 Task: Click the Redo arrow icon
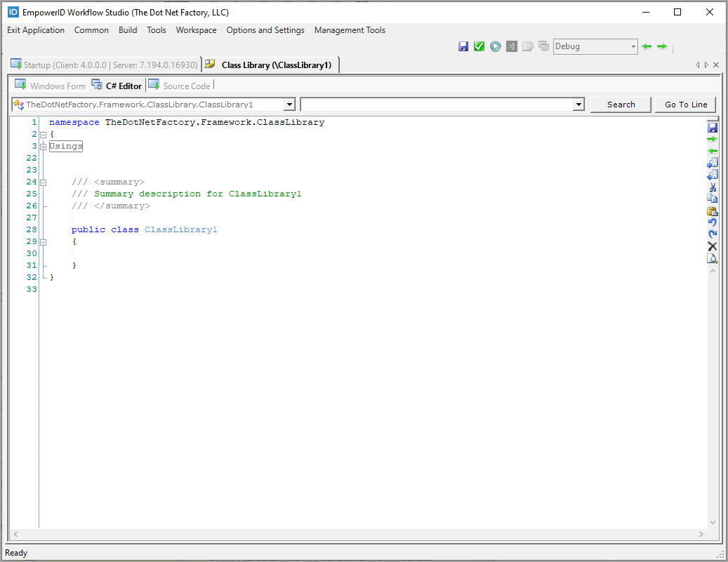[x=713, y=234]
